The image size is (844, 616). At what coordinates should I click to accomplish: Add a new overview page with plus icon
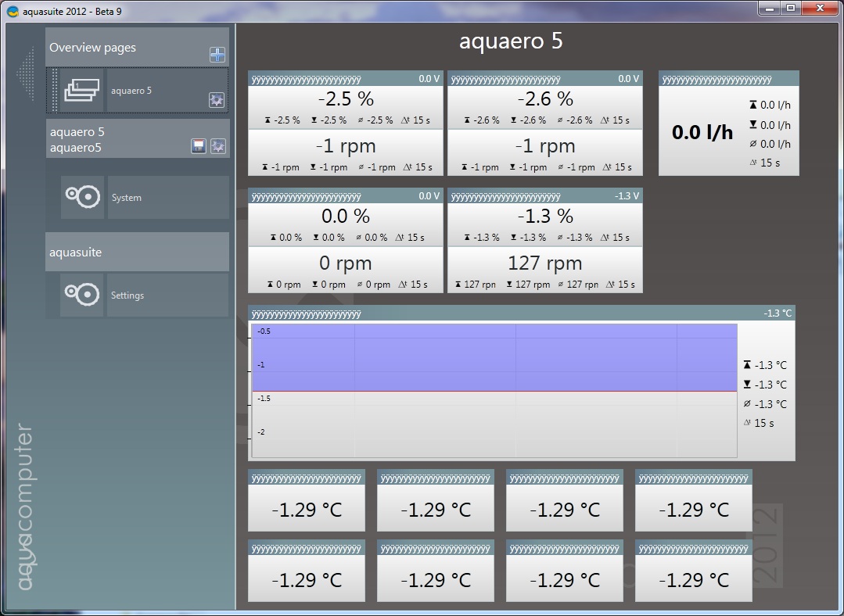point(217,55)
